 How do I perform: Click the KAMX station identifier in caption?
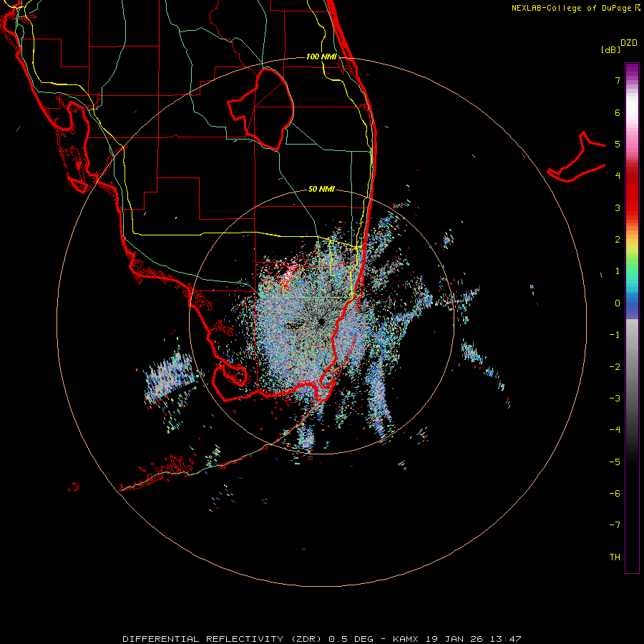(x=406, y=639)
